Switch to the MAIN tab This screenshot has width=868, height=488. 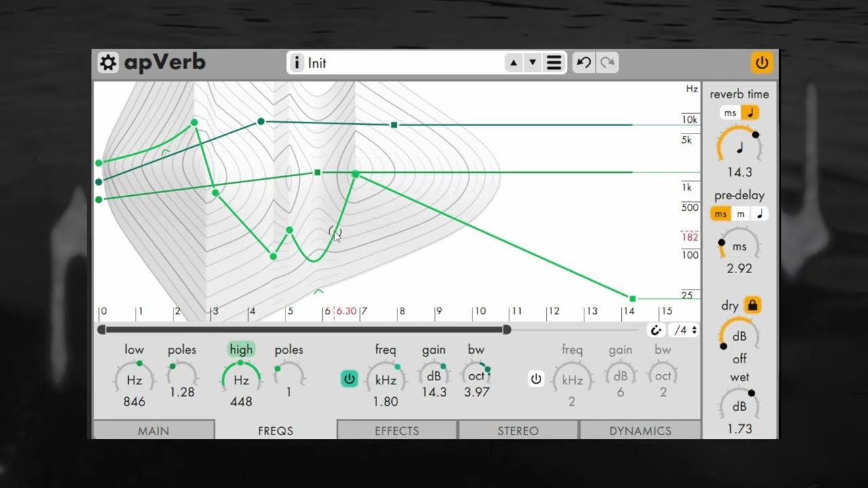pyautogui.click(x=154, y=430)
